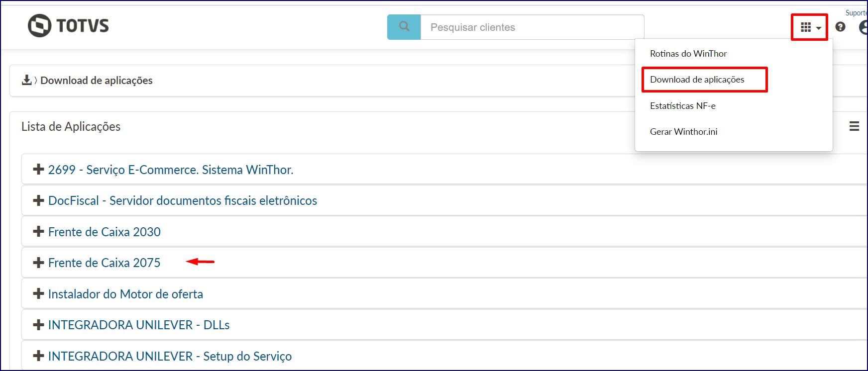Select Download de aplicações menu item
The width and height of the screenshot is (868, 371).
click(697, 80)
